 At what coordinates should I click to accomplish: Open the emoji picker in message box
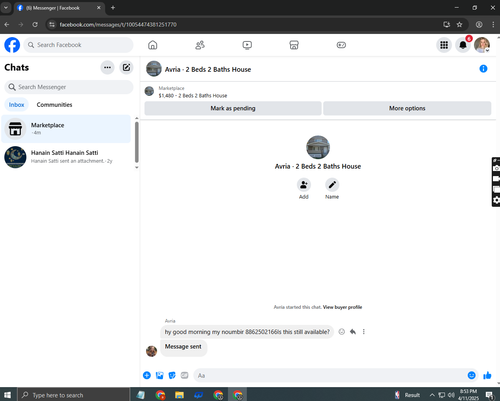coord(471,375)
